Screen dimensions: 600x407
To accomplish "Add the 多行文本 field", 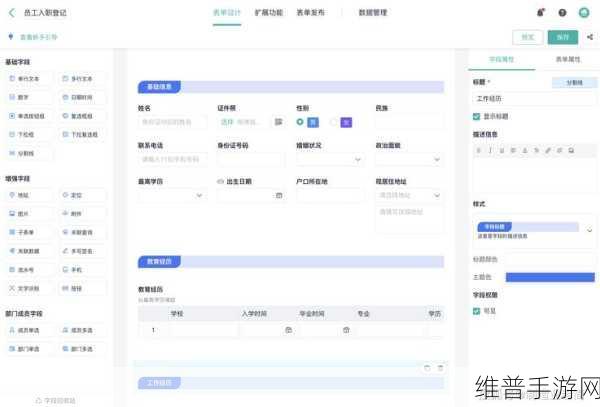I will pos(82,78).
